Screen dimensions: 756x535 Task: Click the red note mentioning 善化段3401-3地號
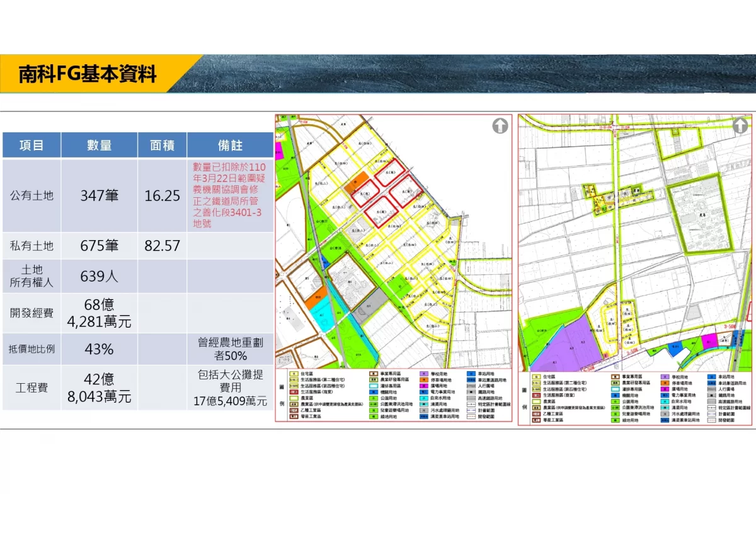pos(230,195)
